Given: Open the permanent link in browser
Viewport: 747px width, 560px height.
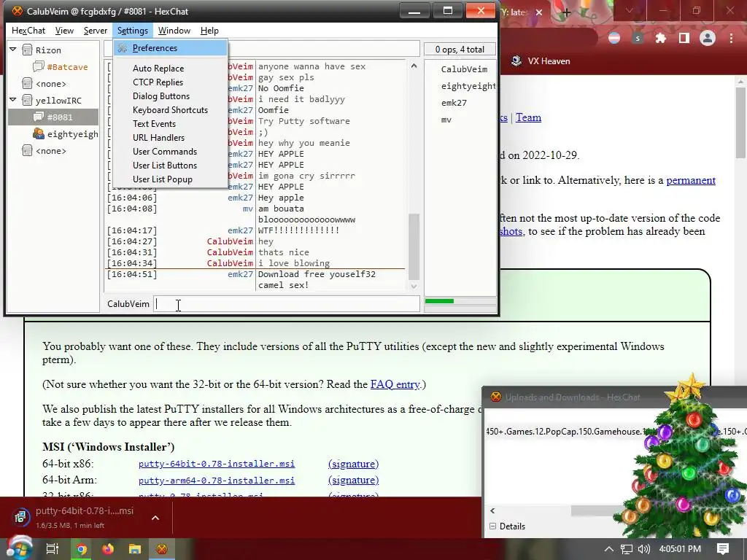Looking at the screenshot, I should (691, 181).
